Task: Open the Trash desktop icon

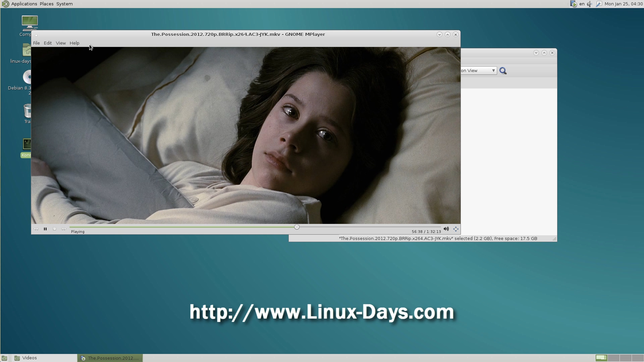Action: 27,113
